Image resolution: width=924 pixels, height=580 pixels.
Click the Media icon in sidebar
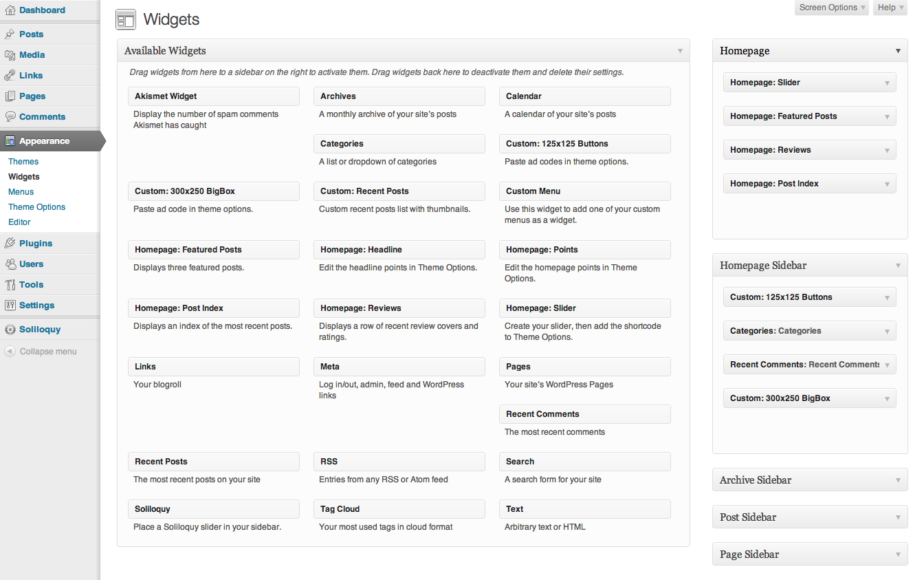coord(10,55)
